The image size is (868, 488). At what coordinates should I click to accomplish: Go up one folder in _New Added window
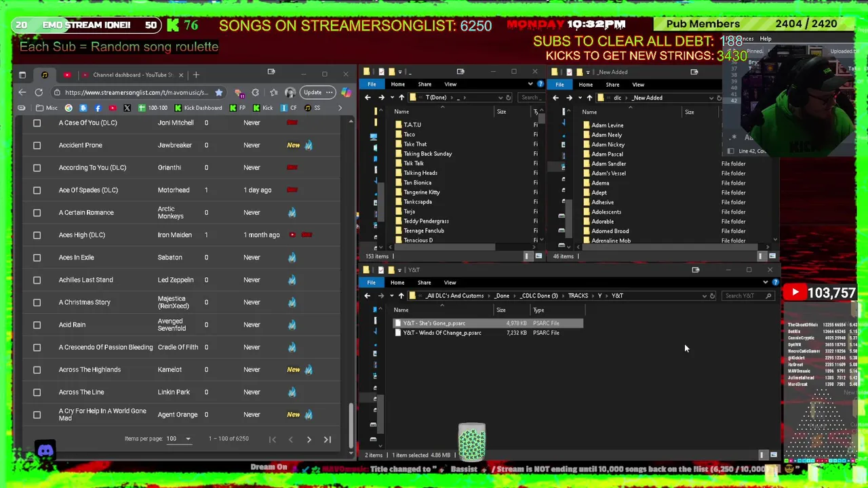point(589,98)
